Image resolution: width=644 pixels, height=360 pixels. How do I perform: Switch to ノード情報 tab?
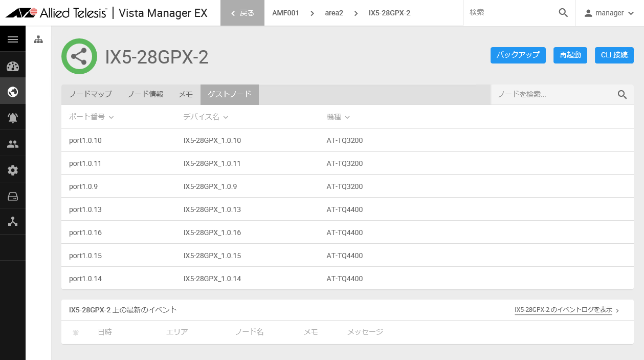145,94
